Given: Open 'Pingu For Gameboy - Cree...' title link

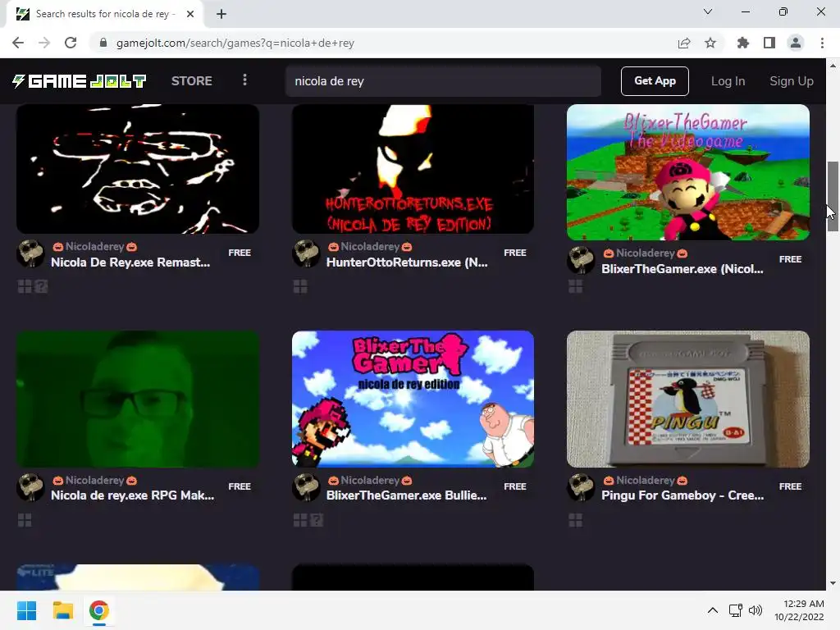Looking at the screenshot, I should (x=682, y=495).
